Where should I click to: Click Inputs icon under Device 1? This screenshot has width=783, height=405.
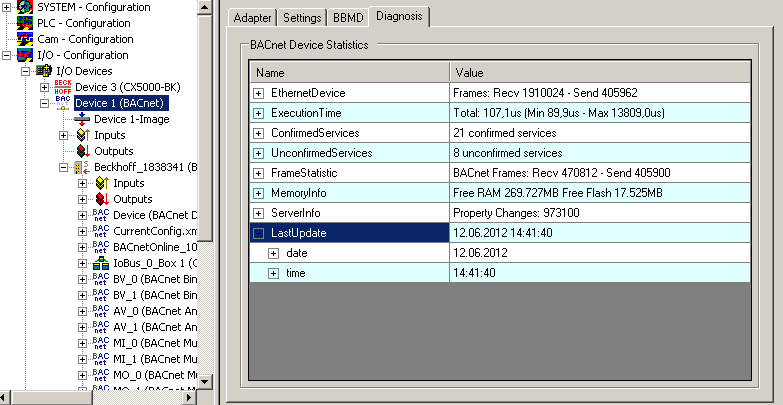pos(82,135)
